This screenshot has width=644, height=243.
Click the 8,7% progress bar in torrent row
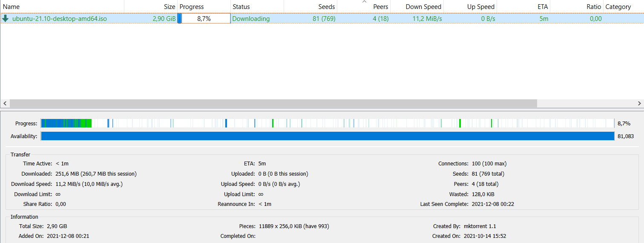point(204,18)
